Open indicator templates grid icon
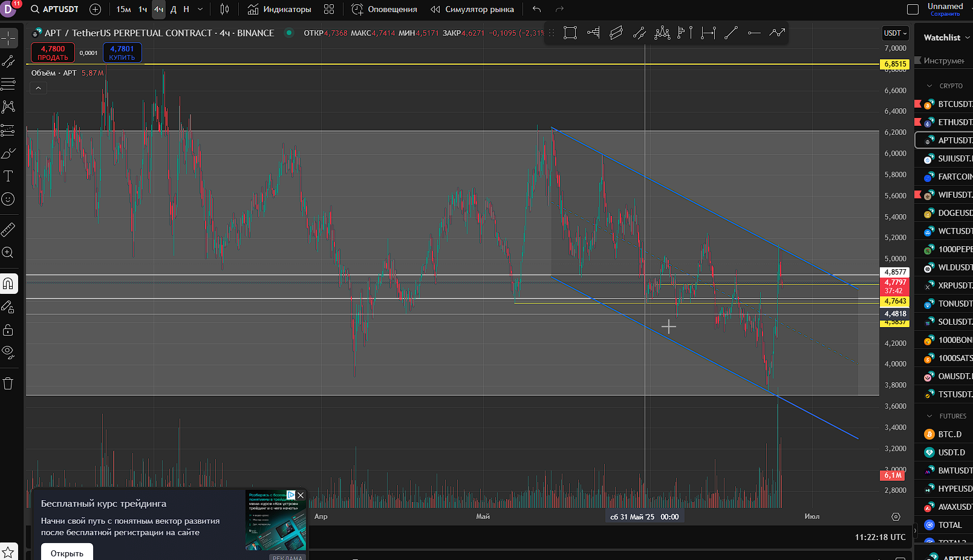Viewport: 973px width, 560px height. click(329, 9)
